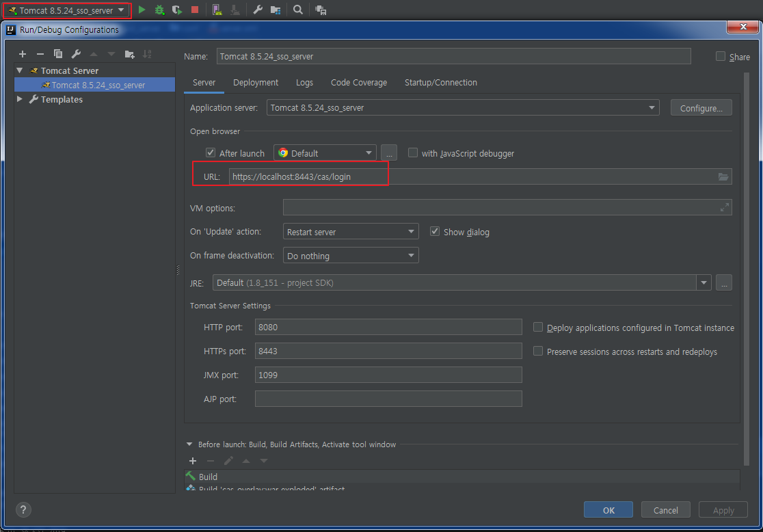Select Tomcat 8.5.24_sso_server in configurations tree

tap(95, 85)
